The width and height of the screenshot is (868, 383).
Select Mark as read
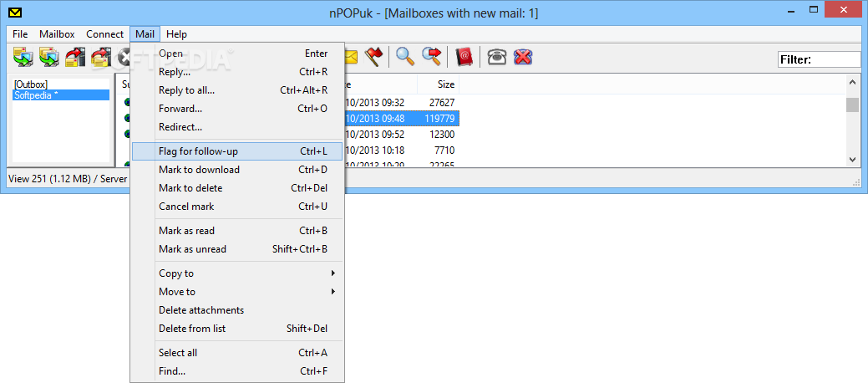point(237,231)
